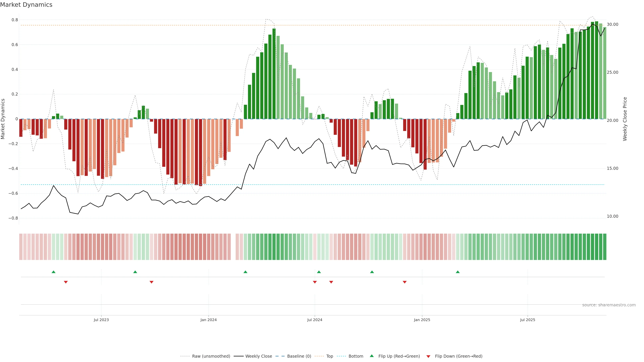
Task: Click the last green flip-up marker after Jan 2025
Action: pyautogui.click(x=458, y=272)
